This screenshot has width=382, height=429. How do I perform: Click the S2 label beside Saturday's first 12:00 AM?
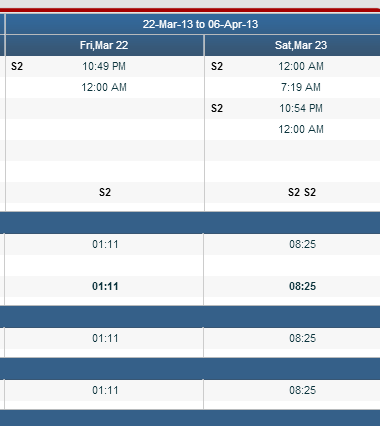[x=217, y=66]
